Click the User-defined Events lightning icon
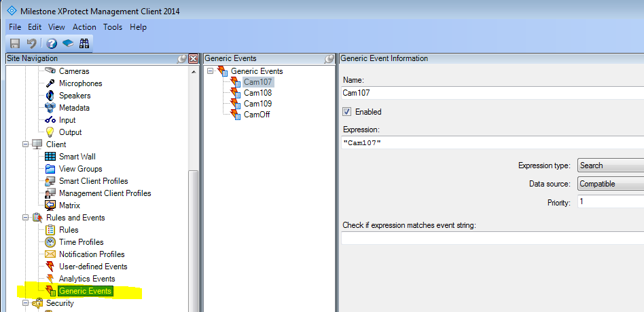The height and width of the screenshot is (312, 644). click(x=50, y=267)
